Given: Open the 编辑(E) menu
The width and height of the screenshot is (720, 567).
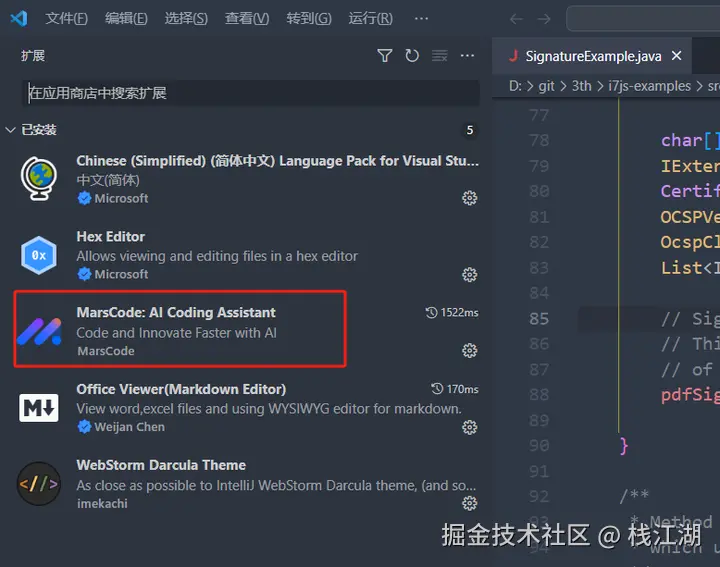Looking at the screenshot, I should [x=126, y=18].
